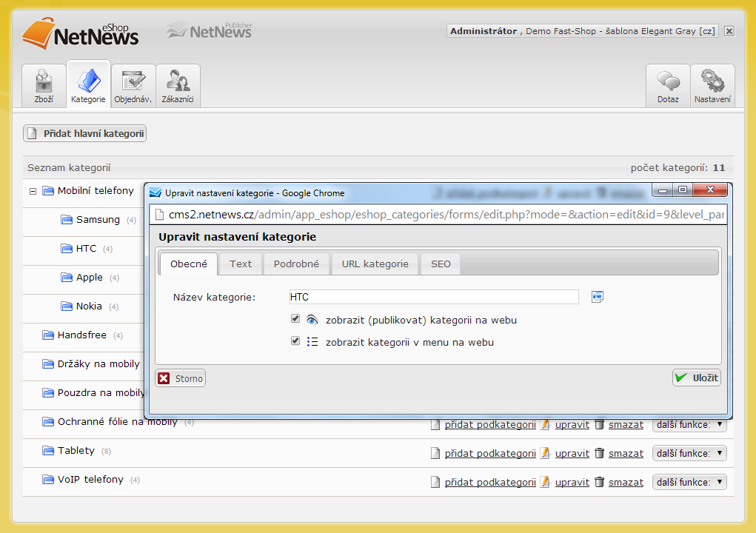Click Uložit to save category
The image size is (756, 533).
pyautogui.click(x=697, y=378)
